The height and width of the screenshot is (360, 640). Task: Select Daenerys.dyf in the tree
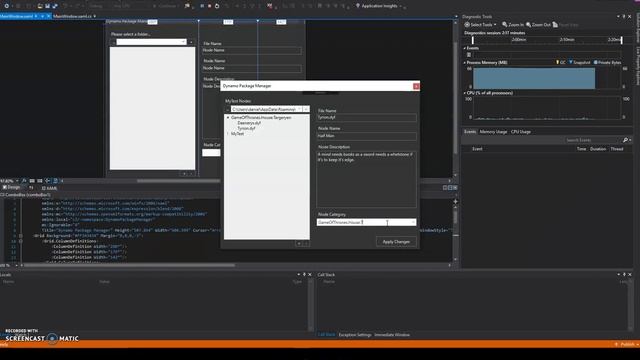click(249, 123)
